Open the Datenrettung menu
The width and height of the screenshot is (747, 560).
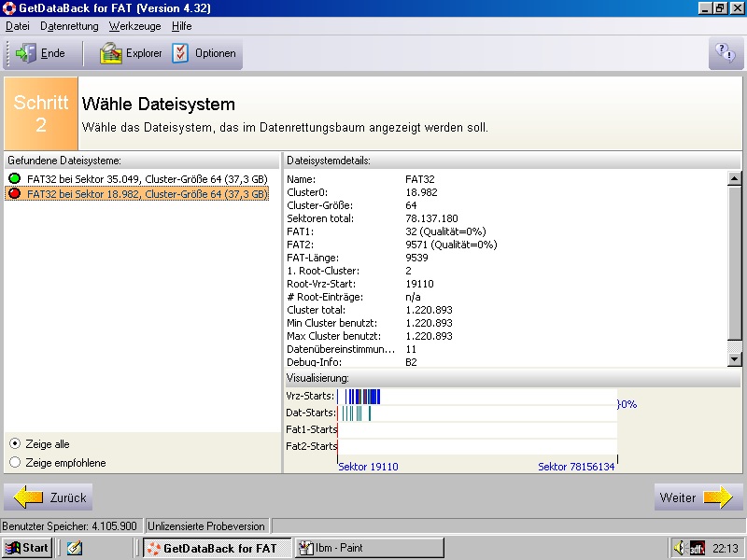tap(69, 26)
